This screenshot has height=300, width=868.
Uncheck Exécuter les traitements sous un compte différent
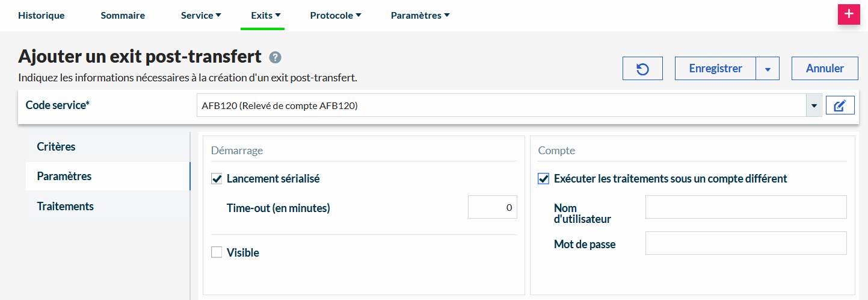tap(544, 178)
